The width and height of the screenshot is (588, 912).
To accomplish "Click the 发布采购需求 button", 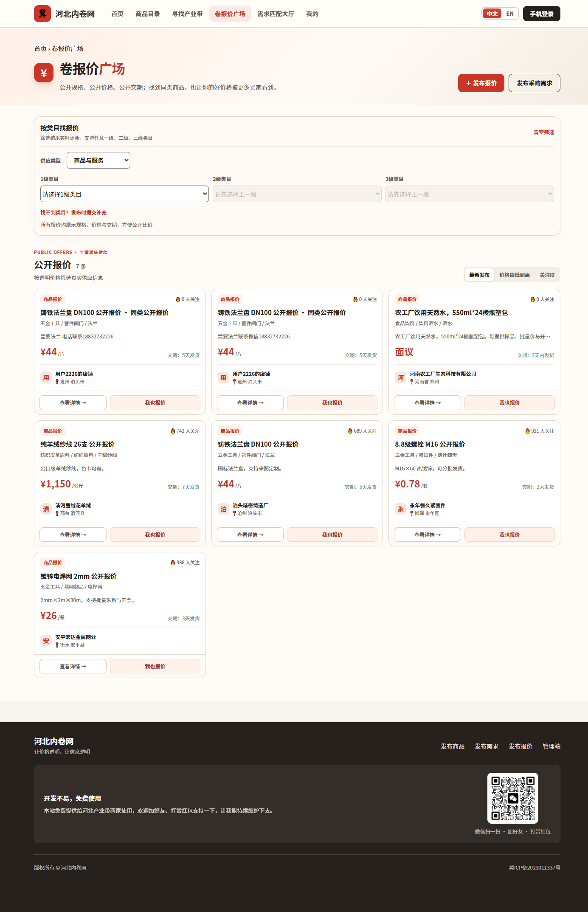I will pyautogui.click(x=535, y=83).
